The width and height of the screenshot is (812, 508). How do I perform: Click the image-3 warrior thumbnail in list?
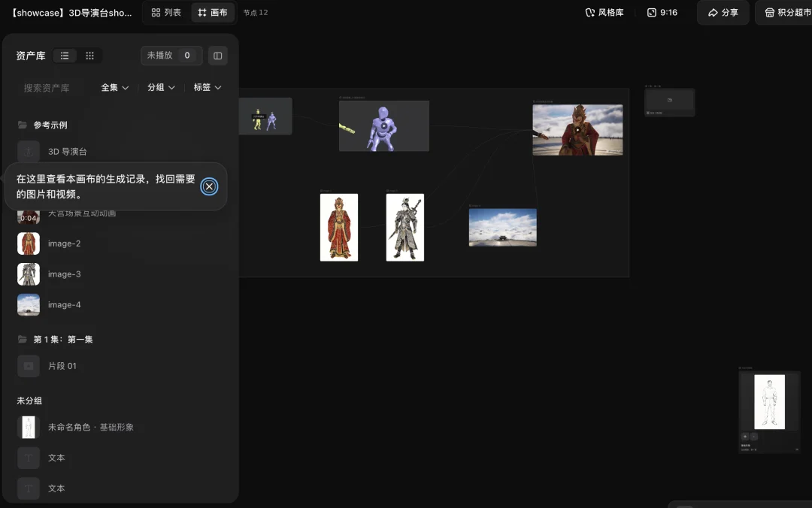(29, 274)
